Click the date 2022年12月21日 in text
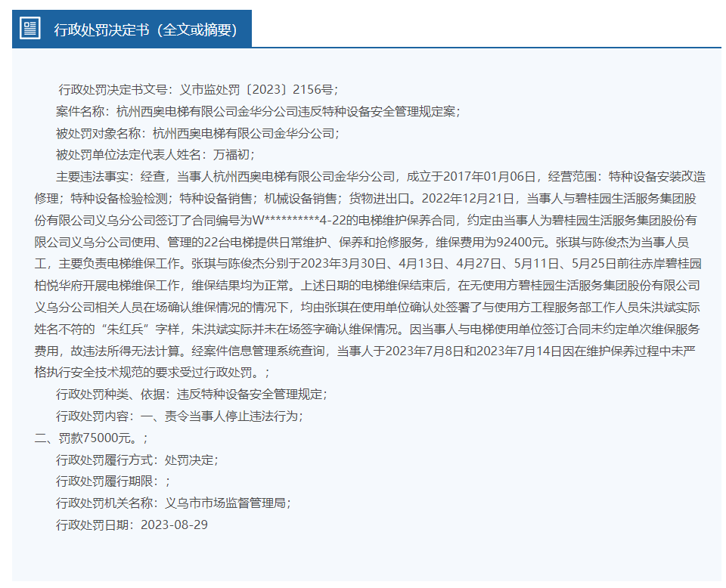The height and width of the screenshot is (588, 726). [468, 199]
